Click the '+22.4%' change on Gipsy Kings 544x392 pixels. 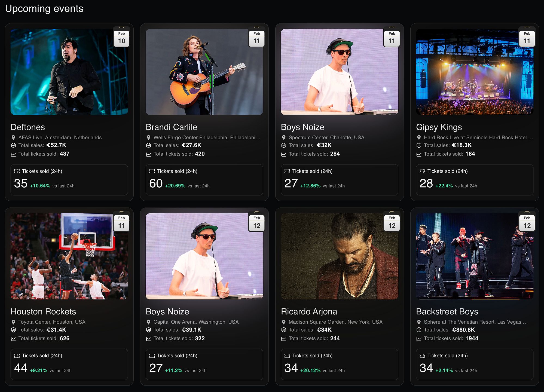click(x=444, y=186)
